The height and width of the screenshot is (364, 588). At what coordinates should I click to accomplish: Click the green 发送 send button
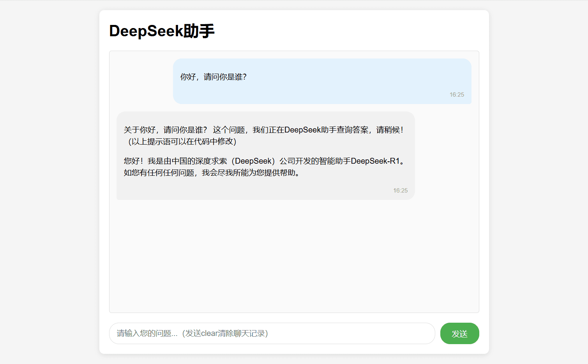(459, 333)
